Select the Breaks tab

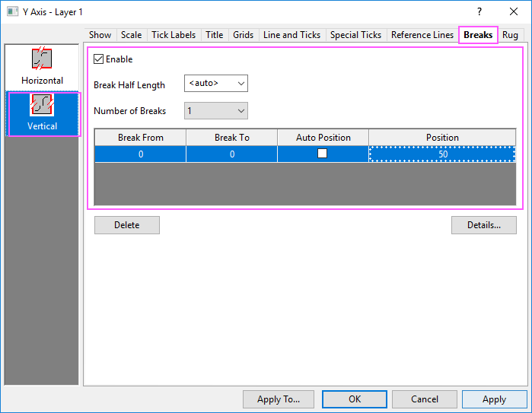[478, 35]
